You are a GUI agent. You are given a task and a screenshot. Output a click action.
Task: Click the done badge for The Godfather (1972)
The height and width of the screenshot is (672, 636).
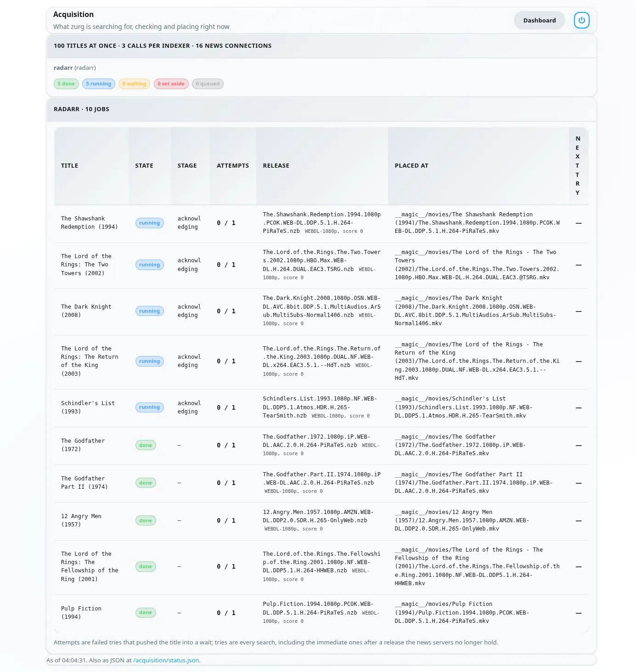tap(146, 445)
